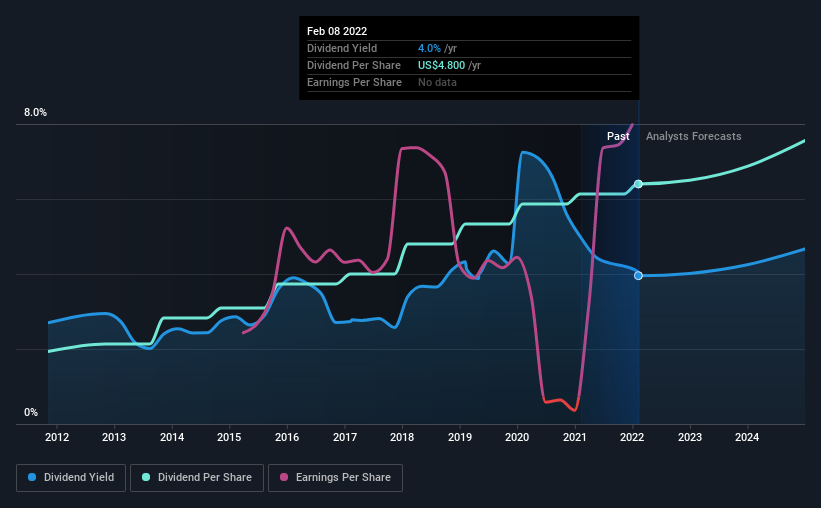Click the Dividend Yield tooltip row label
Image resolution: width=821 pixels, height=508 pixels.
[x=342, y=48]
